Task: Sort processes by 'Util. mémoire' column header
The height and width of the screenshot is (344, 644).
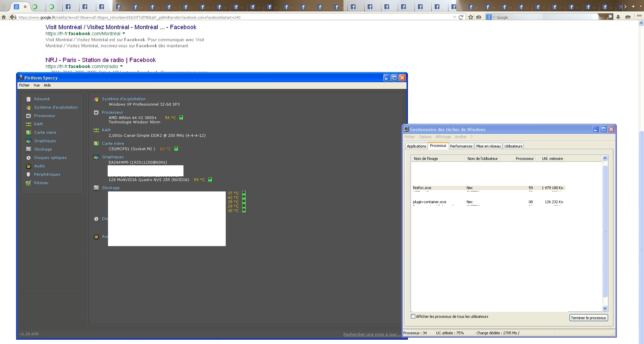Action: pos(552,159)
